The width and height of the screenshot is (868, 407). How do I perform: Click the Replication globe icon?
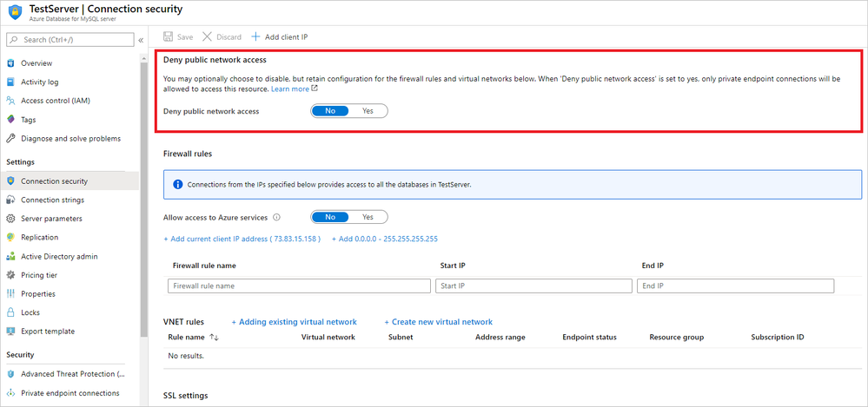click(10, 237)
